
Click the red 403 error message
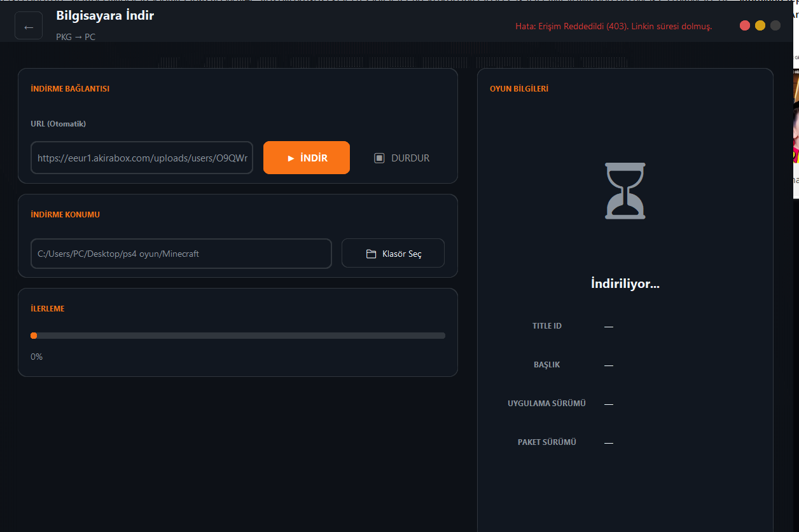(x=613, y=26)
